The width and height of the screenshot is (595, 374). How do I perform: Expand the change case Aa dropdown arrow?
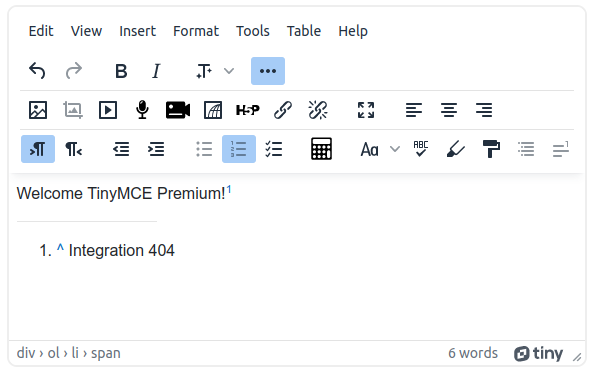[395, 149]
